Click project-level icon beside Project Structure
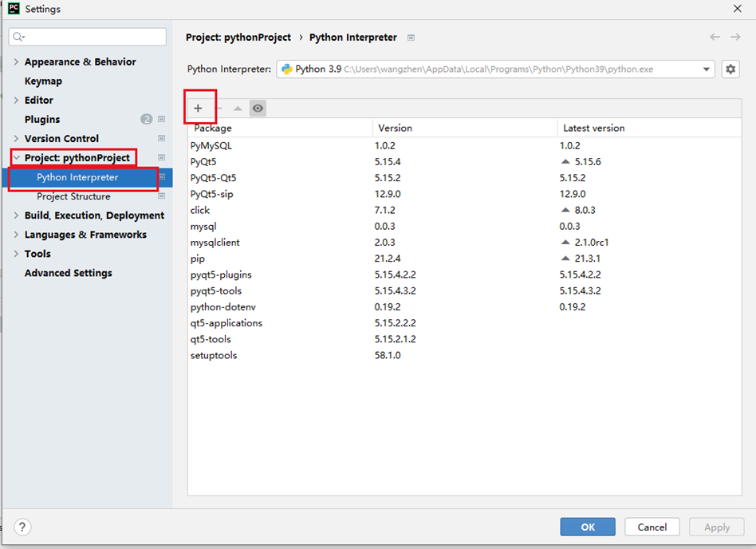Image resolution: width=756 pixels, height=549 pixels. pyautogui.click(x=162, y=196)
